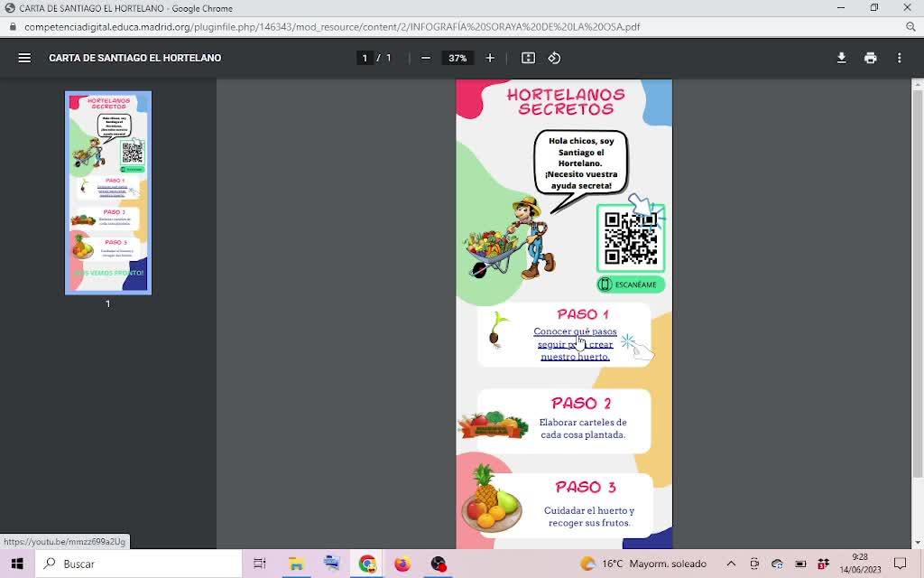Open the Windows Start menu
924x578 pixels.
16,564
